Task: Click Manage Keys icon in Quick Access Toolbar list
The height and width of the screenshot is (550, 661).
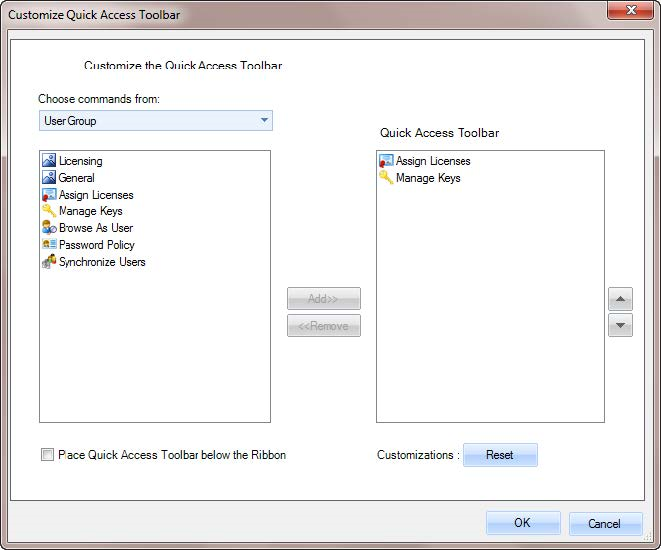Action: click(386, 178)
